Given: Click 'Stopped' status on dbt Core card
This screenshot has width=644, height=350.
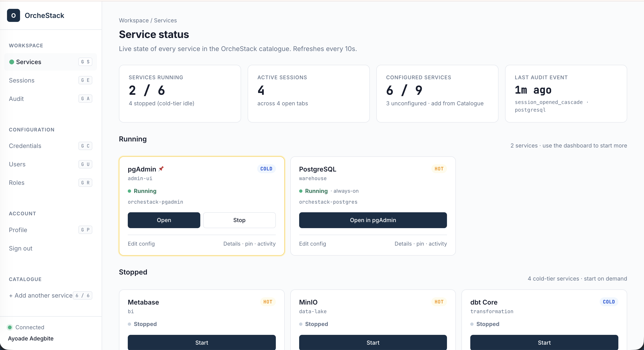Looking at the screenshot, I should pos(488,324).
